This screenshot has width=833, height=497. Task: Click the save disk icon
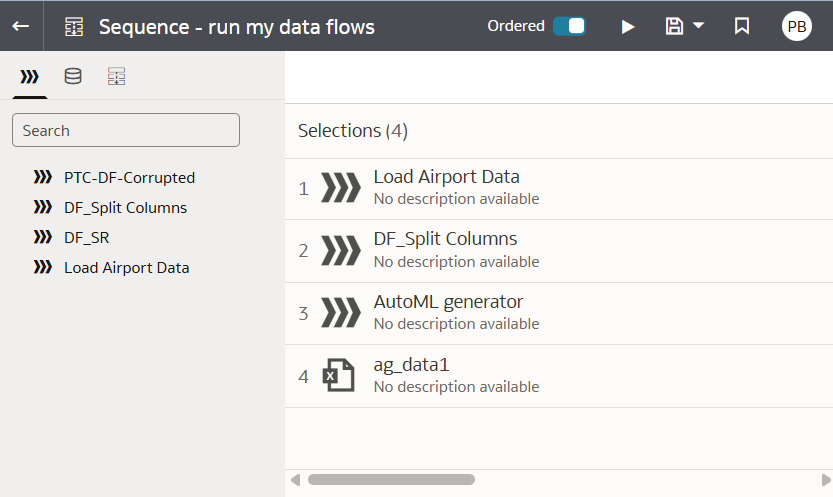pos(675,26)
